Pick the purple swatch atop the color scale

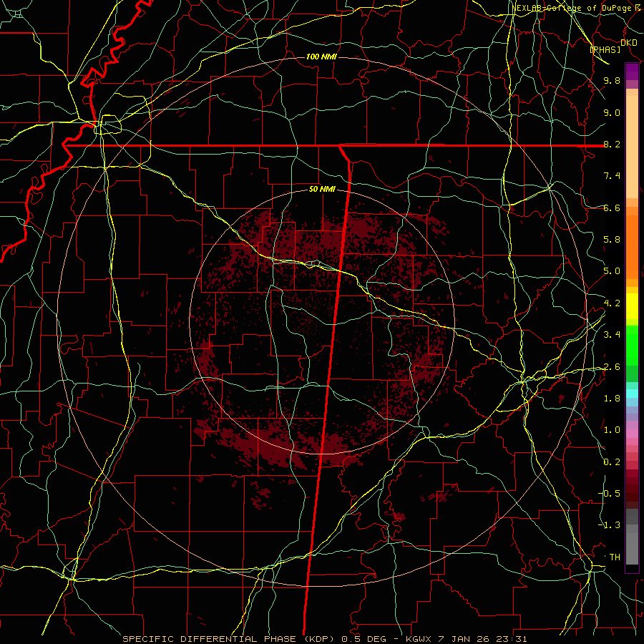[x=632, y=72]
